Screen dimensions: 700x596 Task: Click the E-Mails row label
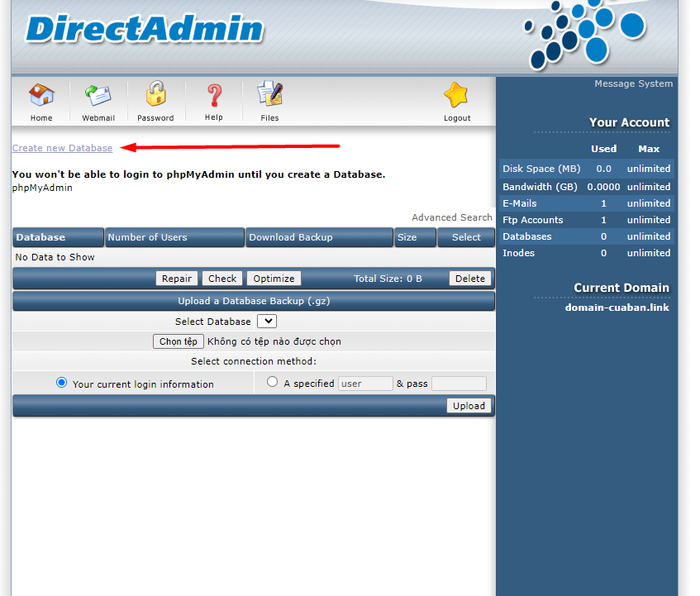pyautogui.click(x=520, y=203)
